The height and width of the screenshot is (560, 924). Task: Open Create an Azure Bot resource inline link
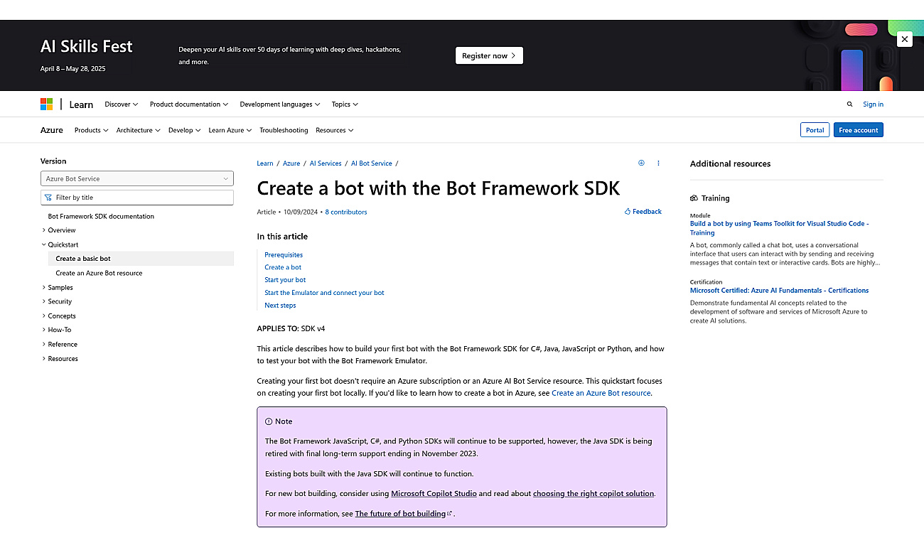coord(601,393)
